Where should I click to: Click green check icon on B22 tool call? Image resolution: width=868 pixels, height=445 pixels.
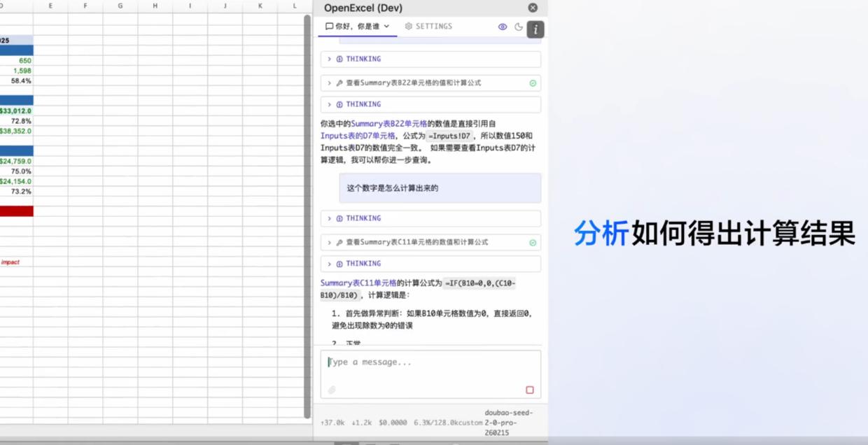(x=533, y=83)
